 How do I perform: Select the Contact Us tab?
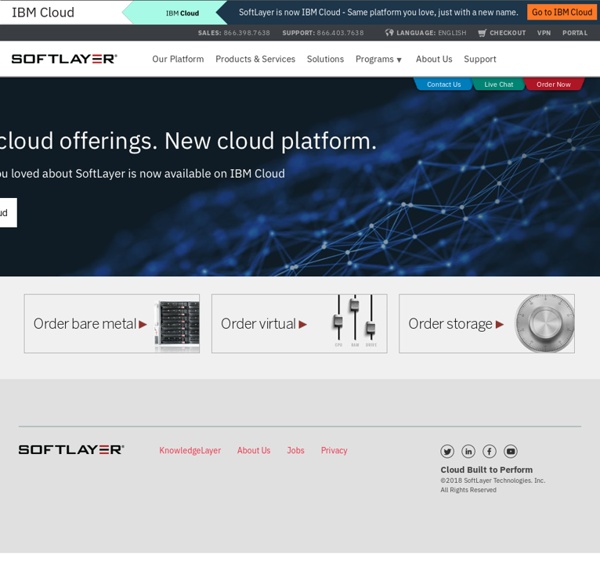click(443, 84)
